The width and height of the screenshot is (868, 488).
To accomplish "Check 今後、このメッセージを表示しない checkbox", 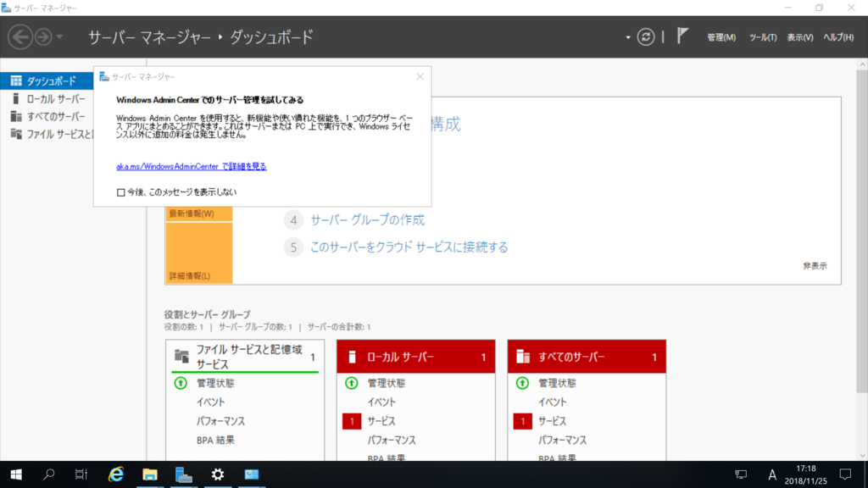I will 120,192.
